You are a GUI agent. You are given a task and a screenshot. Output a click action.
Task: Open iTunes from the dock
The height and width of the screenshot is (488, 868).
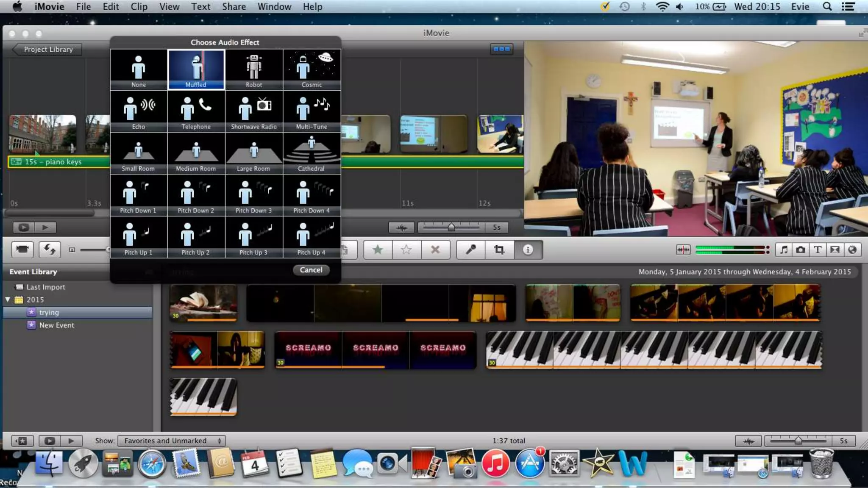pos(495,463)
